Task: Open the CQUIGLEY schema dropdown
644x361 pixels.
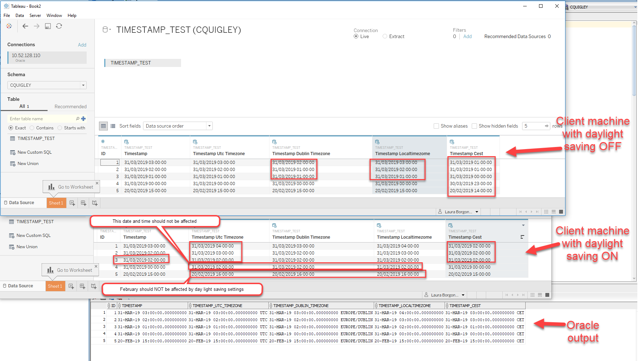Action: click(x=47, y=85)
